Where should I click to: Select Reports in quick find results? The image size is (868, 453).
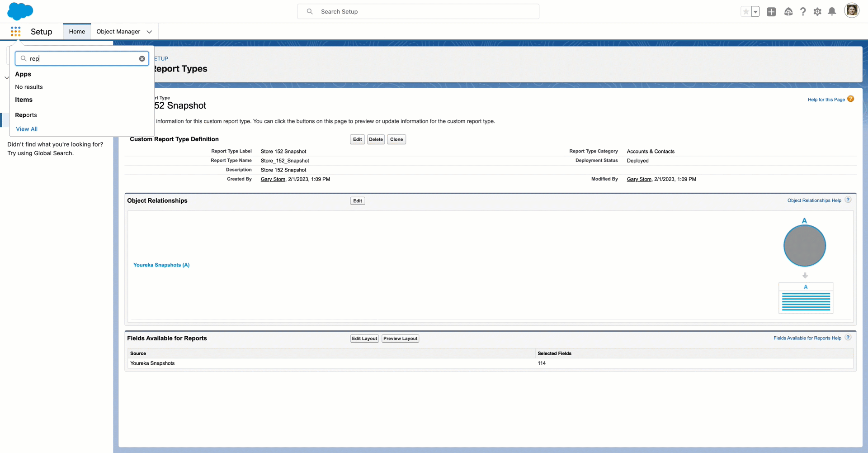26,115
